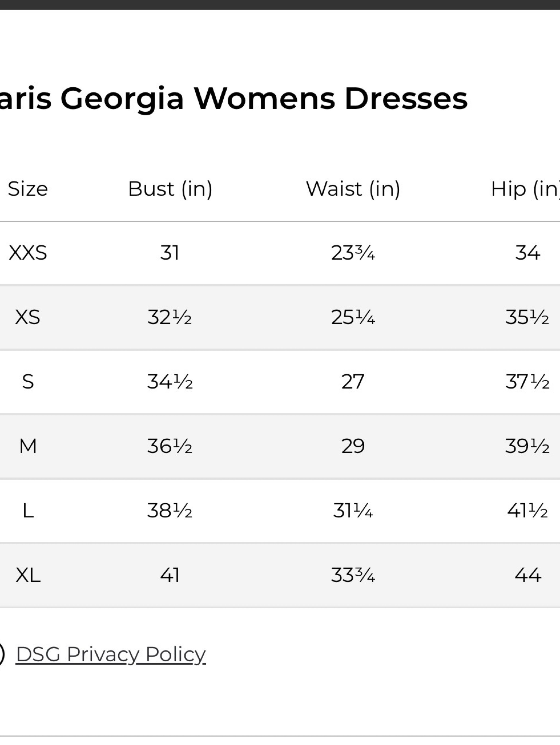Image resolution: width=560 pixels, height=745 pixels.
Task: Select the M size row label
Action: point(28,446)
